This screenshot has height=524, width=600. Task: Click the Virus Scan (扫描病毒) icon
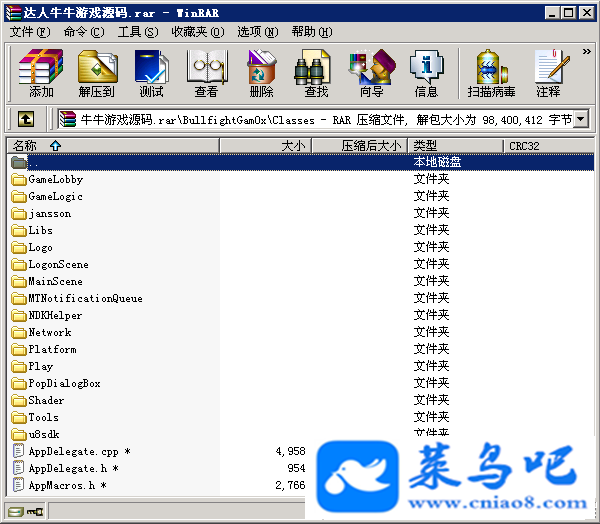pyautogui.click(x=491, y=67)
